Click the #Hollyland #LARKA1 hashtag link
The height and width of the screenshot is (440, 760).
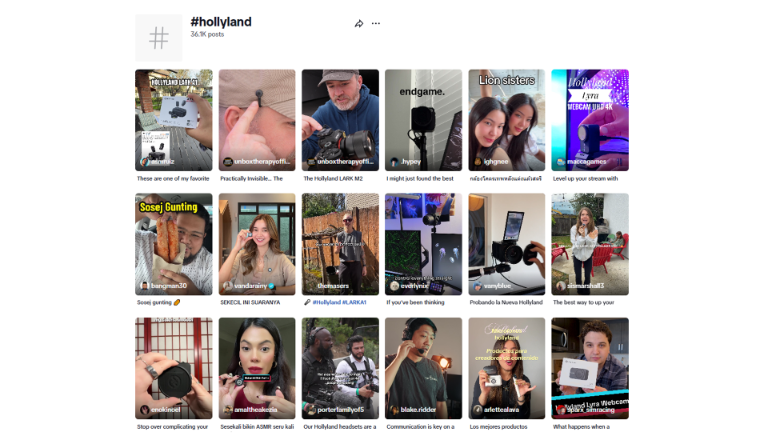[339, 302]
